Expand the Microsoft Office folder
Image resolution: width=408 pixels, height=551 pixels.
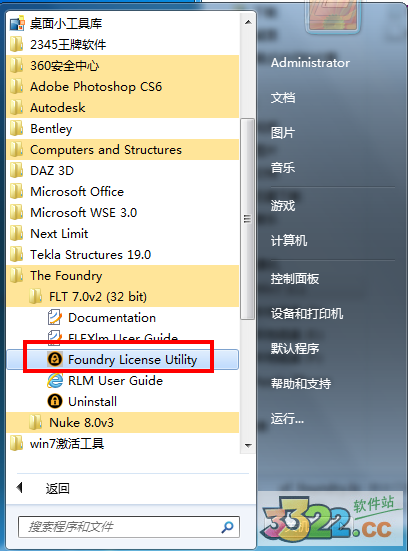coord(123,192)
